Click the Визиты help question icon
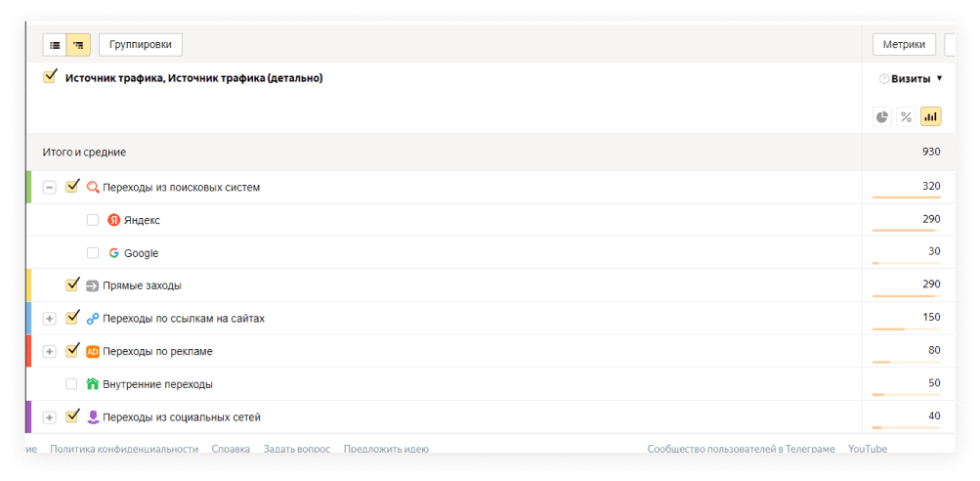The image size is (980, 481). pyautogui.click(x=884, y=78)
